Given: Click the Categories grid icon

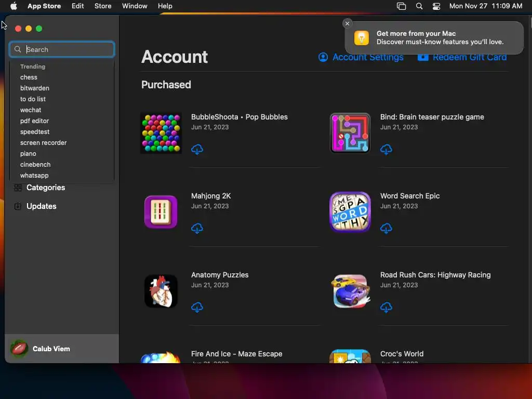Looking at the screenshot, I should (x=18, y=188).
